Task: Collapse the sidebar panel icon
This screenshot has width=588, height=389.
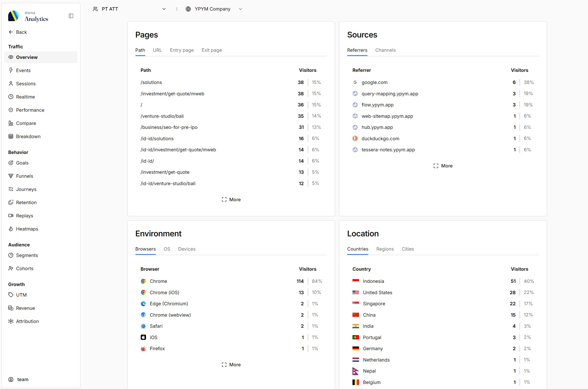Action: point(71,16)
